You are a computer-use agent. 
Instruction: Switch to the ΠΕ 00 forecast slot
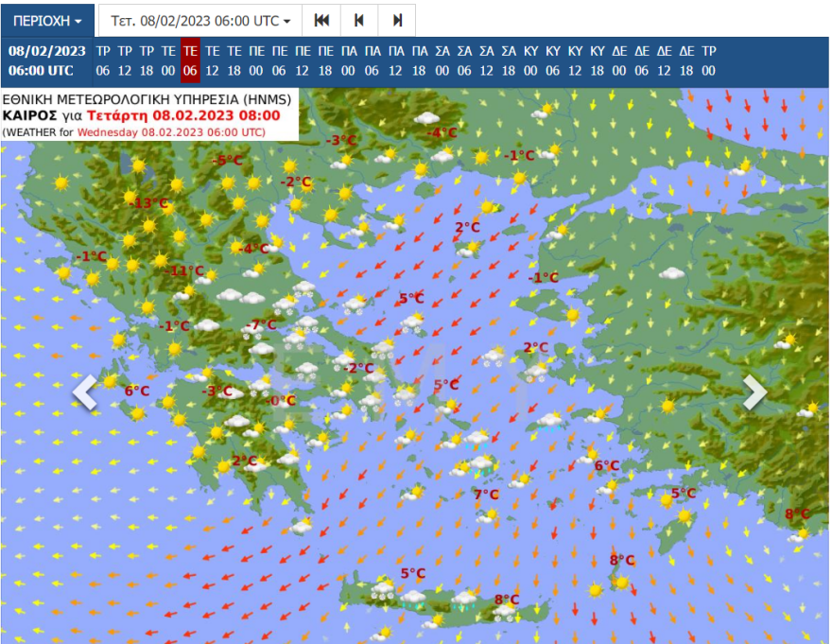click(x=257, y=61)
